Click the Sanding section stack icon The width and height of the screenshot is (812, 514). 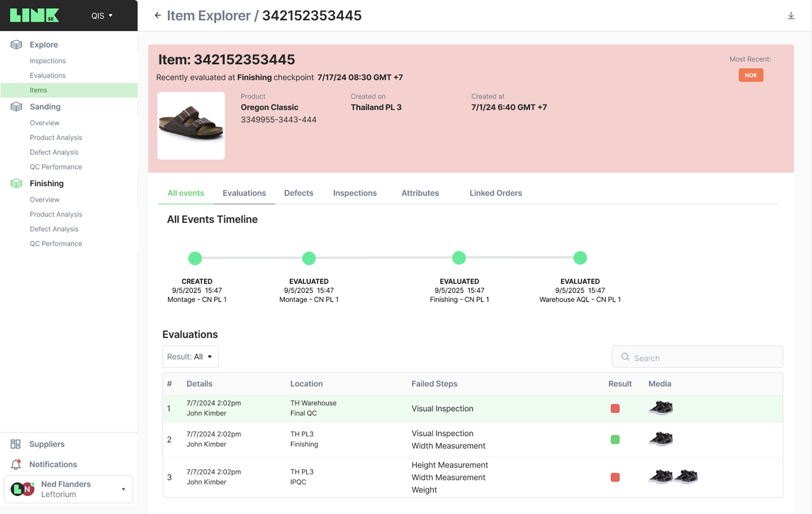tap(16, 107)
